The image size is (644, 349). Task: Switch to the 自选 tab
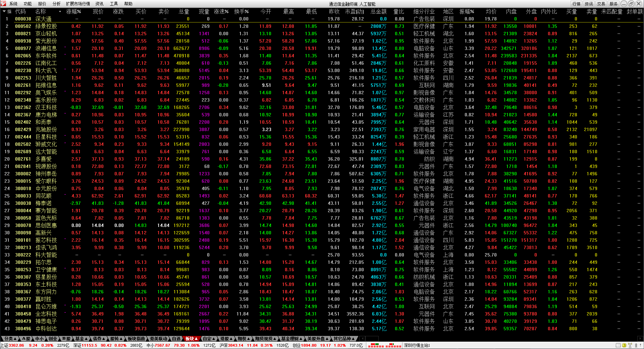[176, 339]
